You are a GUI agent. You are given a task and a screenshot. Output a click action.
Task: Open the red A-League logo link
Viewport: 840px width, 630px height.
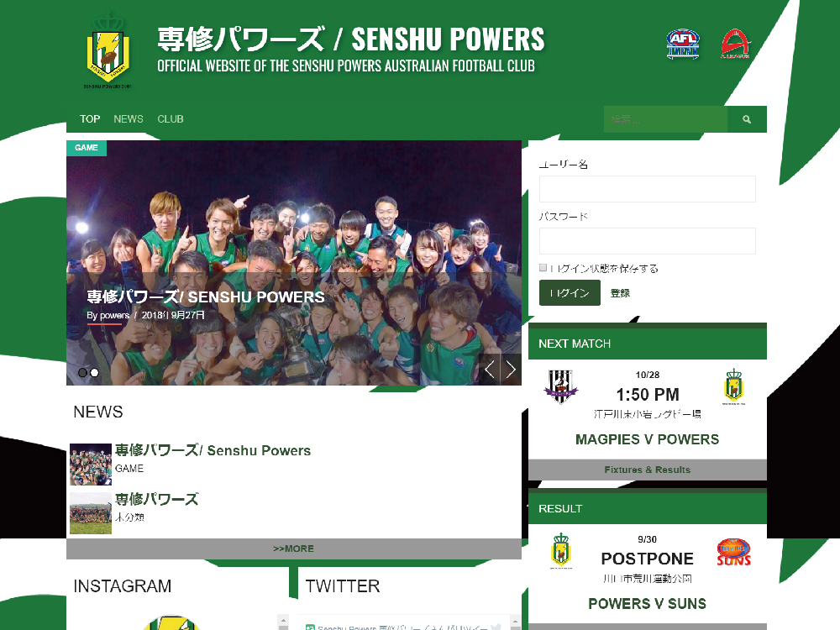click(736, 44)
